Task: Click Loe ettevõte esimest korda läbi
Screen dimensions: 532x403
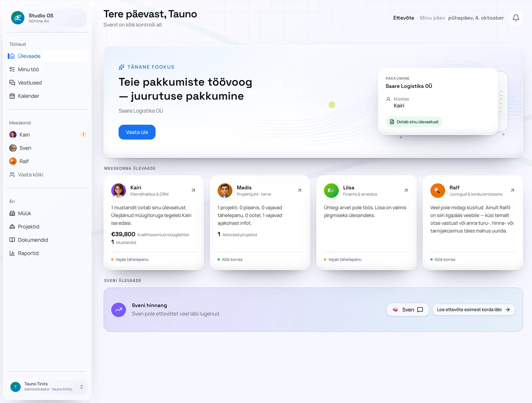Action: click(x=473, y=310)
